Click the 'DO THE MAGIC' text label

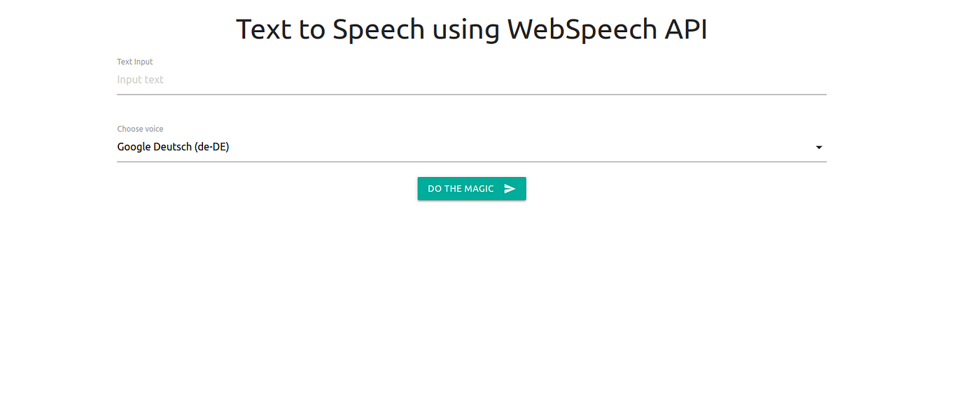pos(461,189)
